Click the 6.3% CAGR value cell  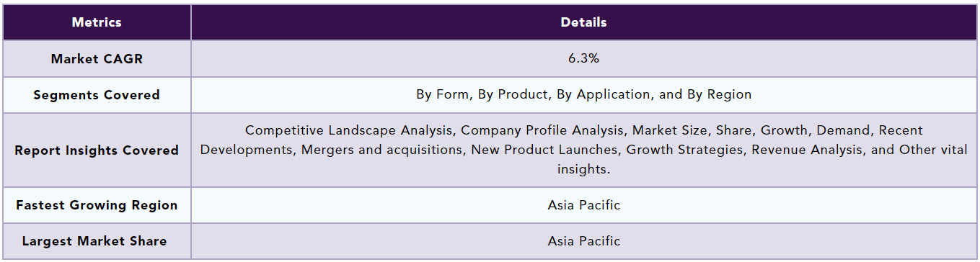point(583,58)
